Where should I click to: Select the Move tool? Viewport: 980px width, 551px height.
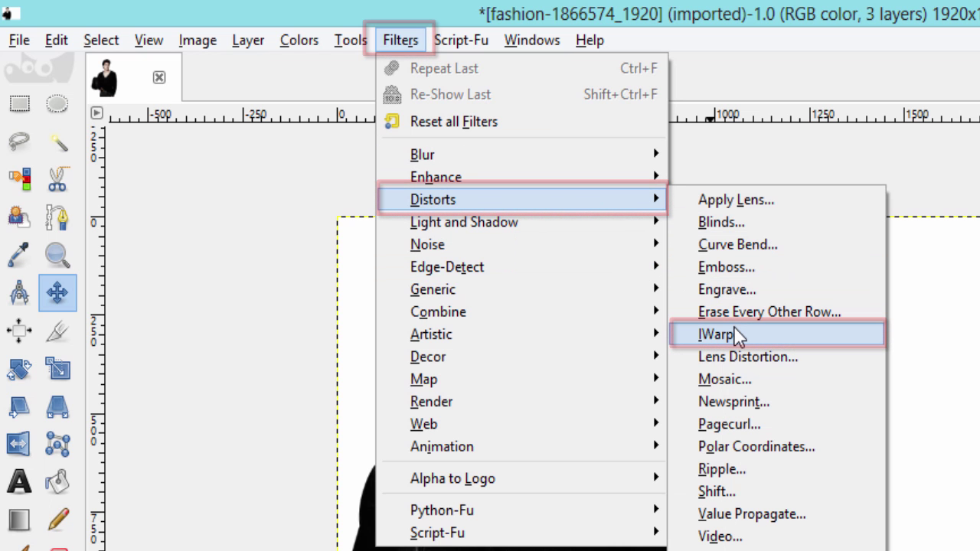pyautogui.click(x=57, y=293)
